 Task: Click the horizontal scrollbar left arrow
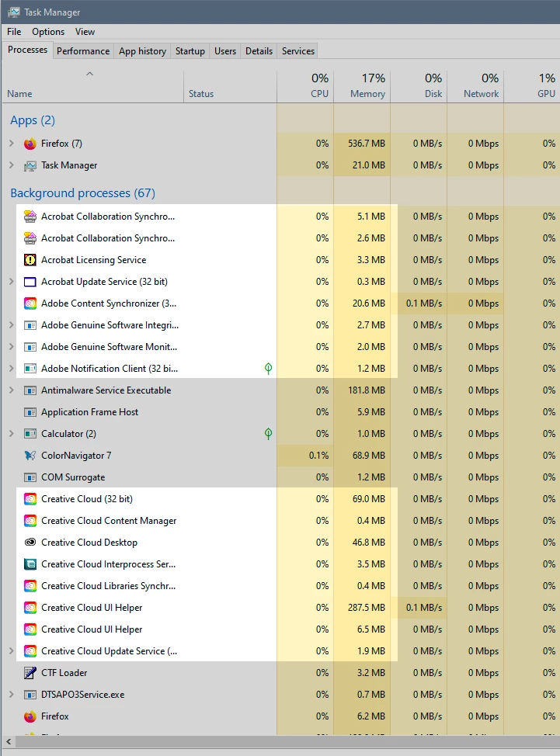pos(9,741)
